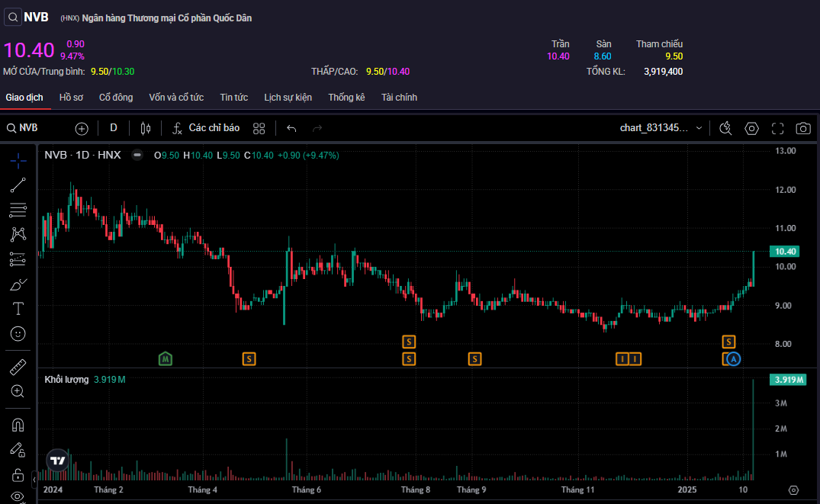Image resolution: width=820 pixels, height=504 pixels.
Task: Open the candlestick chart style menu
Action: tap(146, 128)
